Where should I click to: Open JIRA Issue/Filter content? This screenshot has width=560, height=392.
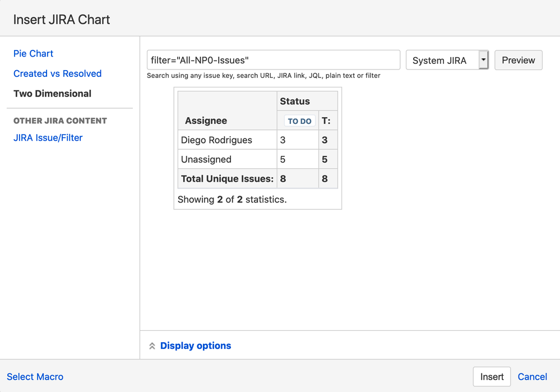(x=48, y=138)
